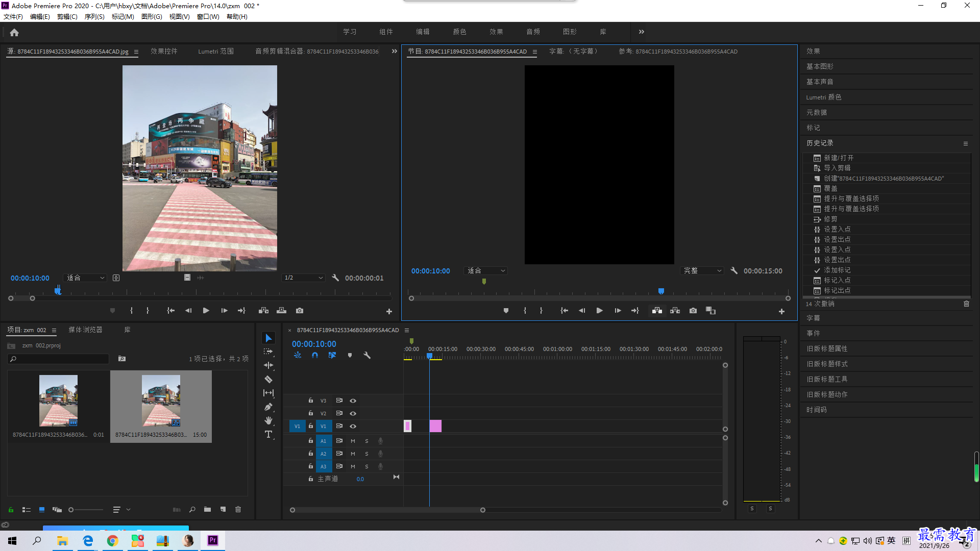The image size is (980, 551).
Task: Expand workspace overflow chevron
Action: coord(641,32)
